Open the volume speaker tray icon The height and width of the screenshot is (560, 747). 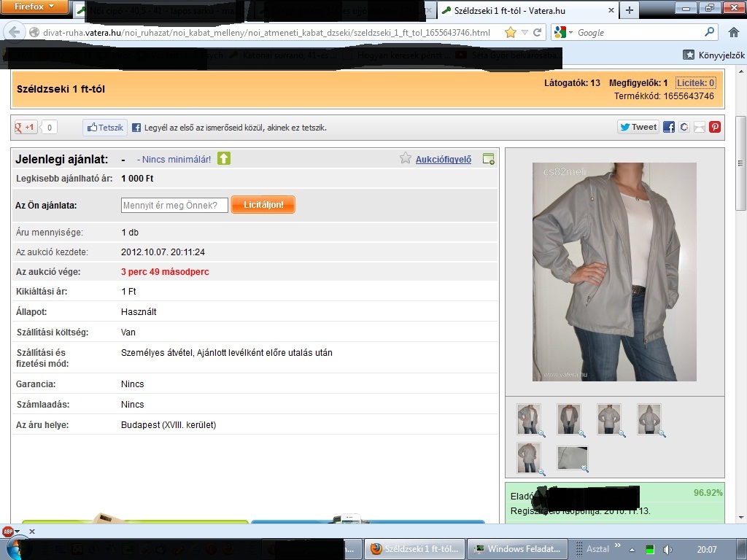click(x=667, y=550)
